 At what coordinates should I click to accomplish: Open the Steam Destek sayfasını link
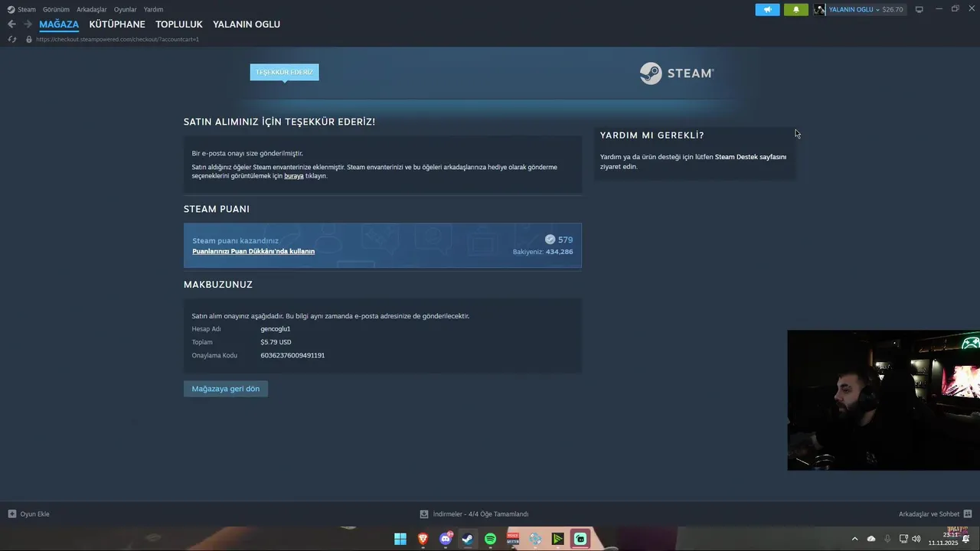tap(750, 157)
